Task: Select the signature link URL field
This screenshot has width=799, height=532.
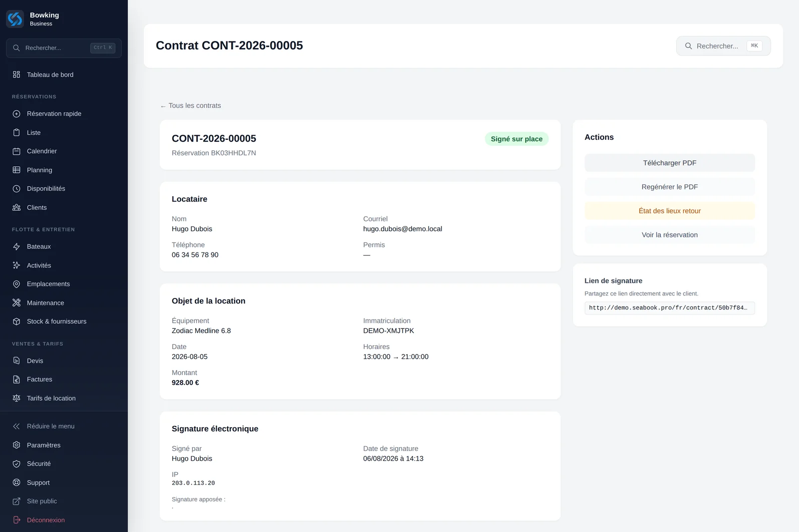Action: 670,308
